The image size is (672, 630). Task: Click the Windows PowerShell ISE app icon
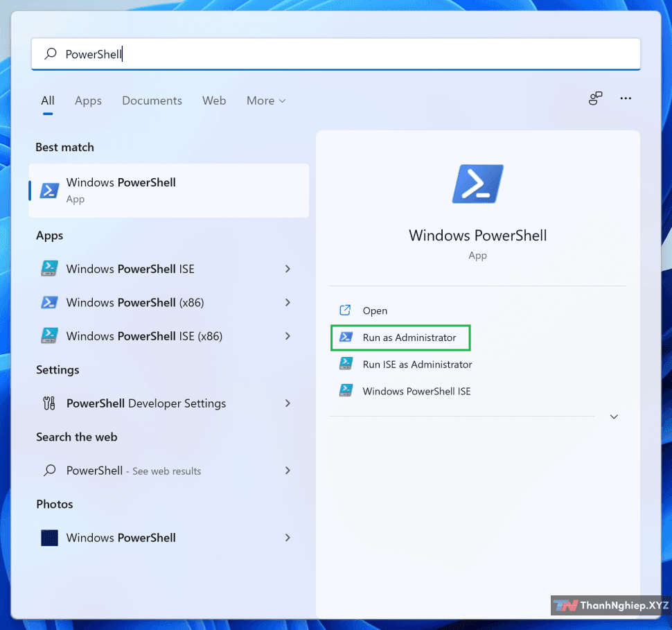pos(49,268)
